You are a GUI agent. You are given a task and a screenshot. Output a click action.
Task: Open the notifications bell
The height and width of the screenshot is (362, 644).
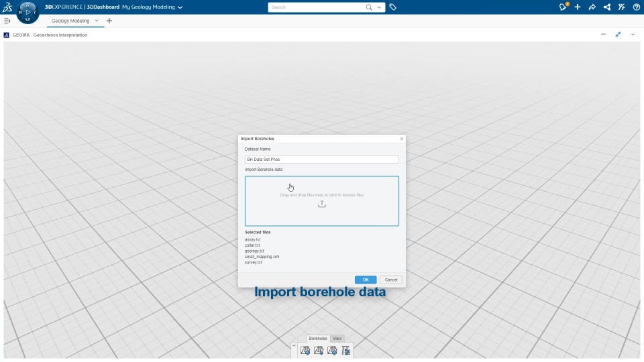[x=563, y=7]
